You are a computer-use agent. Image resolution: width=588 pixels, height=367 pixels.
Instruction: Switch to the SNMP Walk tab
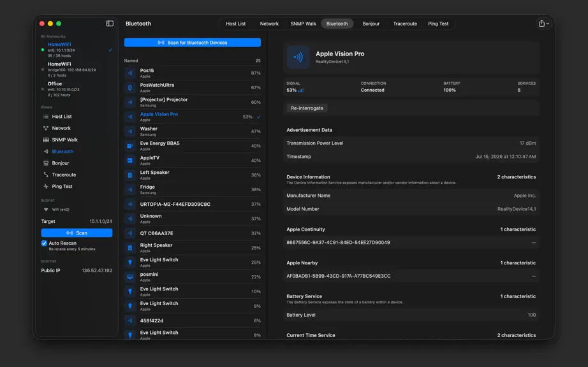tap(303, 24)
